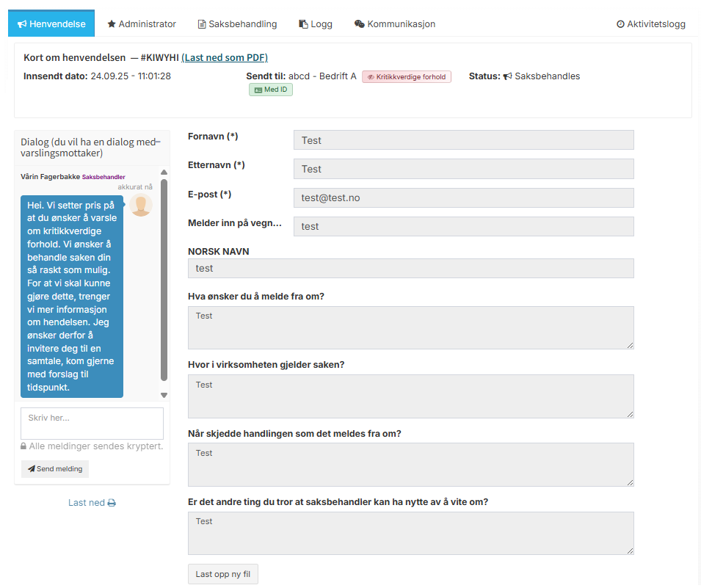This screenshot has width=701, height=588.
Task: Download the case via Last ned som PDF
Action: click(x=225, y=58)
